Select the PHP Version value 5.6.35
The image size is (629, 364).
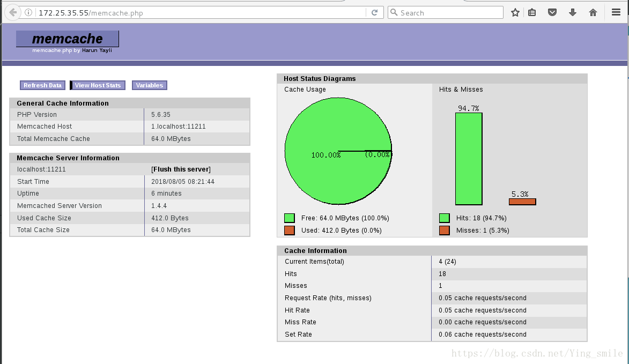[161, 115]
